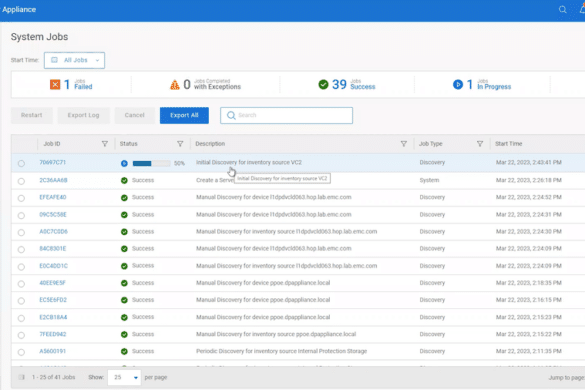This screenshot has width=585, height=390.
Task: Select radio button for job 2C36AA6B
Action: pos(21,181)
